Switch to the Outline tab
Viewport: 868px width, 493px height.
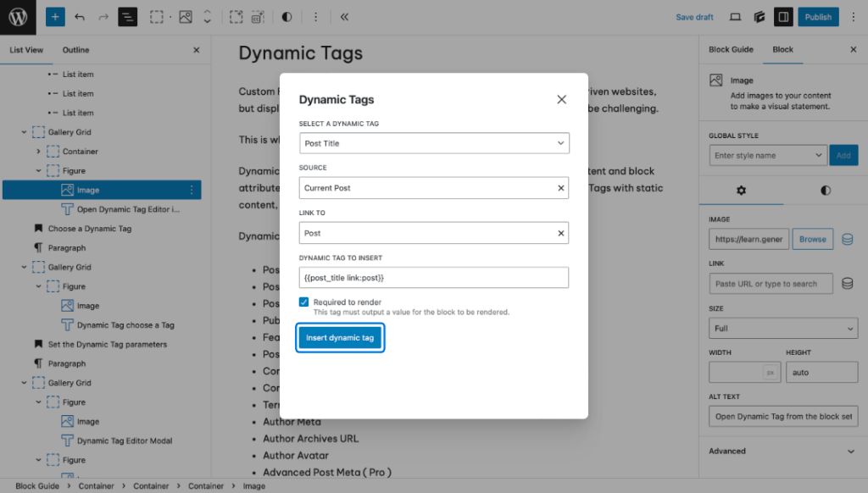pos(75,50)
